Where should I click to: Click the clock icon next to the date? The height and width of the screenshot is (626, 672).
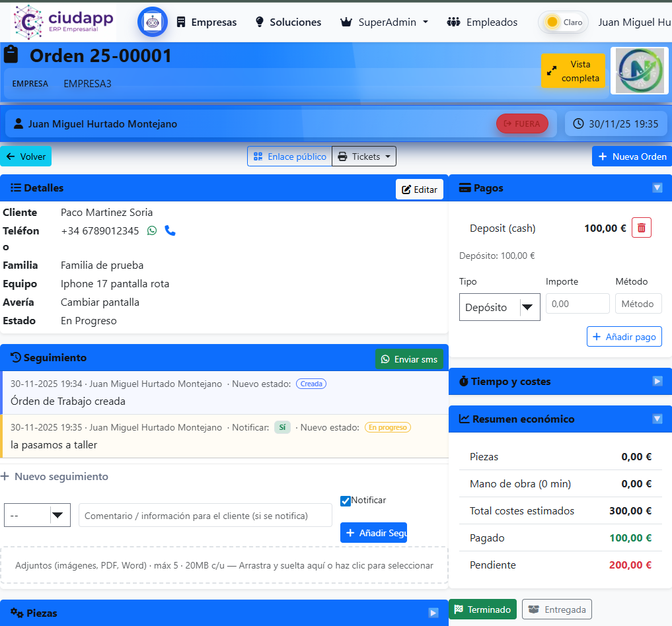[579, 123]
